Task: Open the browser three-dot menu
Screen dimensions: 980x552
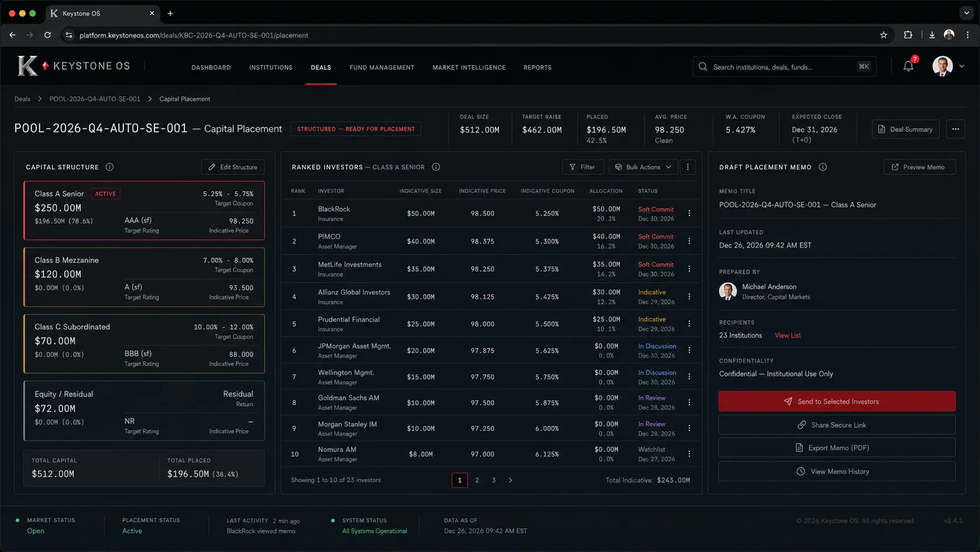Action: [968, 35]
